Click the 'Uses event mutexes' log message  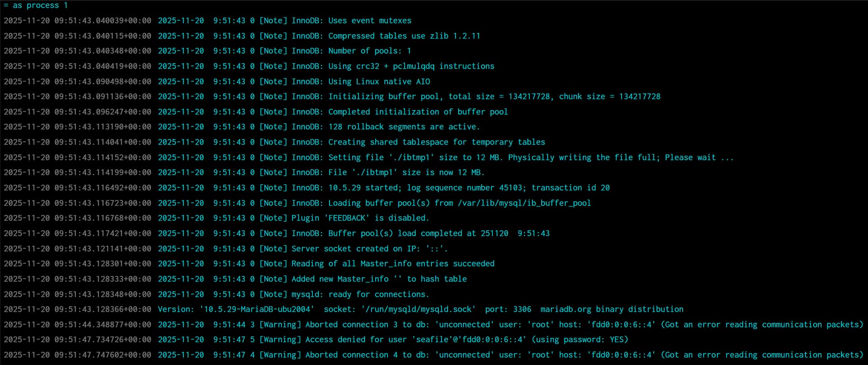coord(369,21)
